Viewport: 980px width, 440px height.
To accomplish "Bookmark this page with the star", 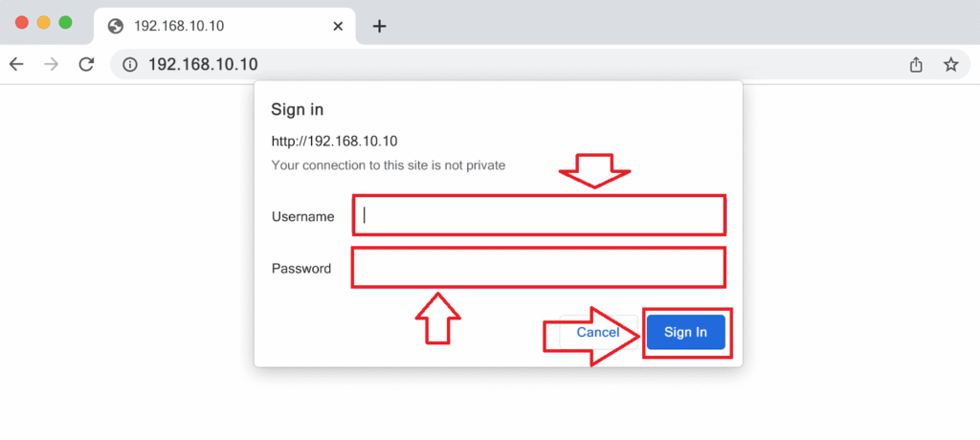I will (x=950, y=64).
